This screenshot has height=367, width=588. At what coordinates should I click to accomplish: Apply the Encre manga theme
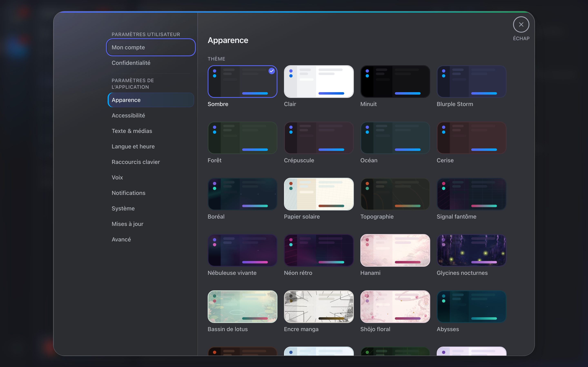coord(318,307)
